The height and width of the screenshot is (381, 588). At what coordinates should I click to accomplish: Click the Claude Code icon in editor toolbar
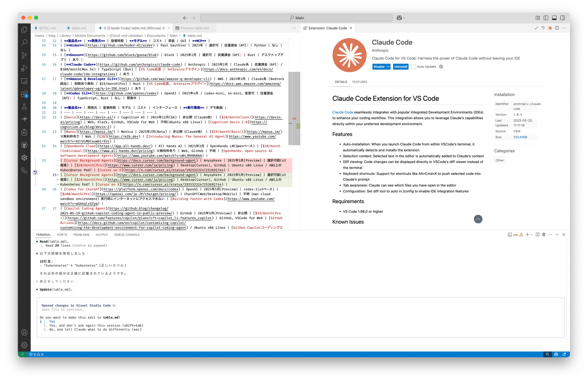(550, 28)
